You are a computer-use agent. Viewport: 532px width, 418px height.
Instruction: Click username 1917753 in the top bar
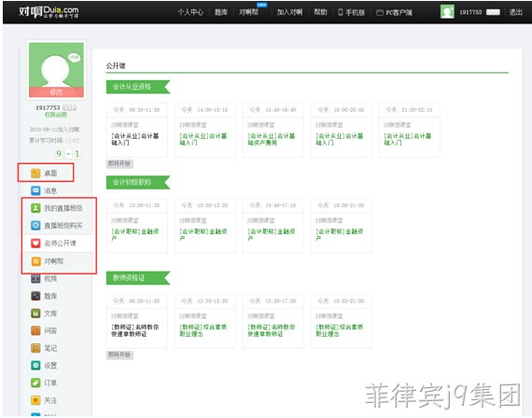point(470,12)
